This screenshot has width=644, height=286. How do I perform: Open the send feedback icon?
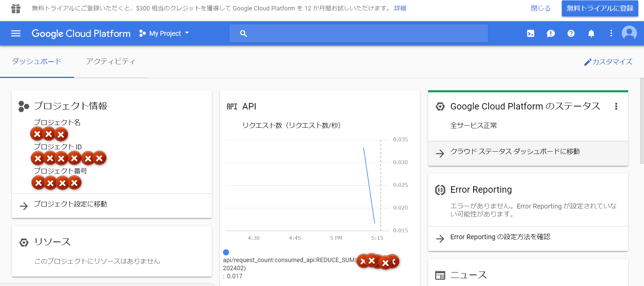coord(551,33)
